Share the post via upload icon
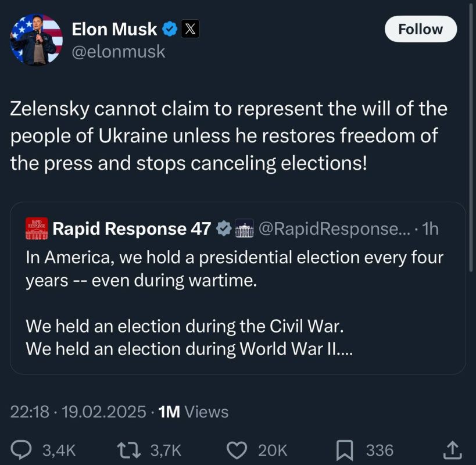The height and width of the screenshot is (465, 476). (x=452, y=450)
